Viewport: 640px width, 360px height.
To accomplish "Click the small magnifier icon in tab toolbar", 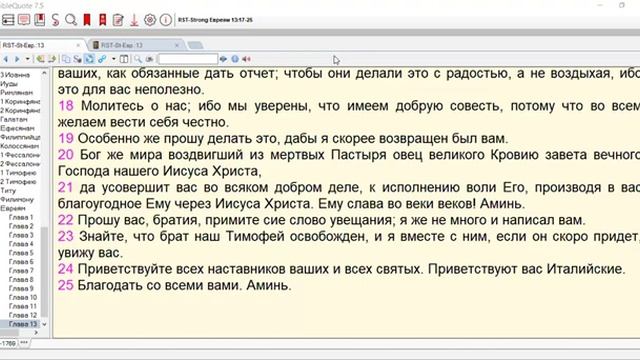I will [138, 59].
